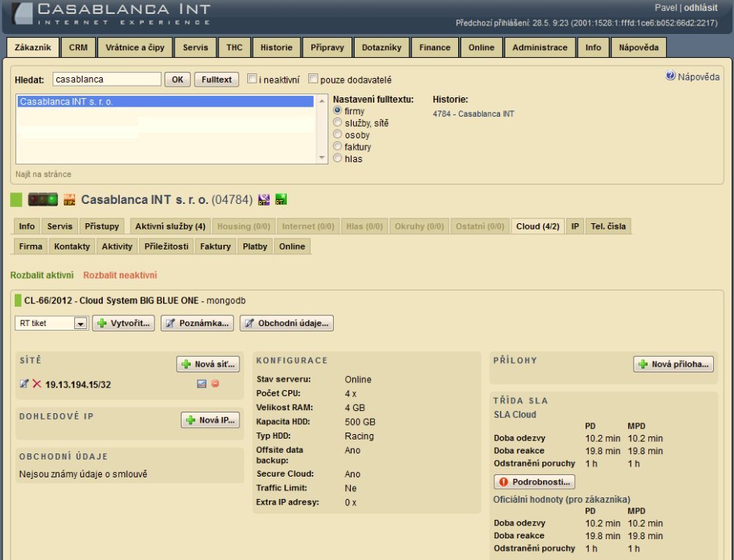Click the Nápověda help question mark icon
Screen dimensions: 734x560
(671, 76)
